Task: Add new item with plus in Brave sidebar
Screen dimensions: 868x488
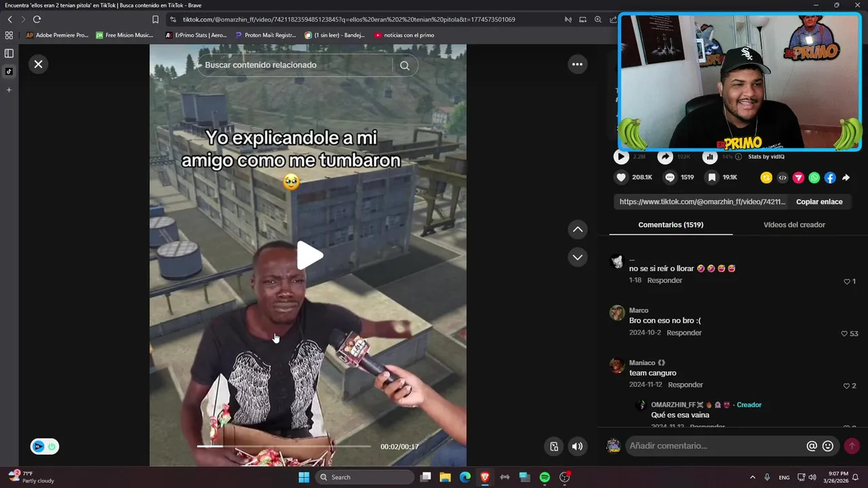Action: point(9,89)
